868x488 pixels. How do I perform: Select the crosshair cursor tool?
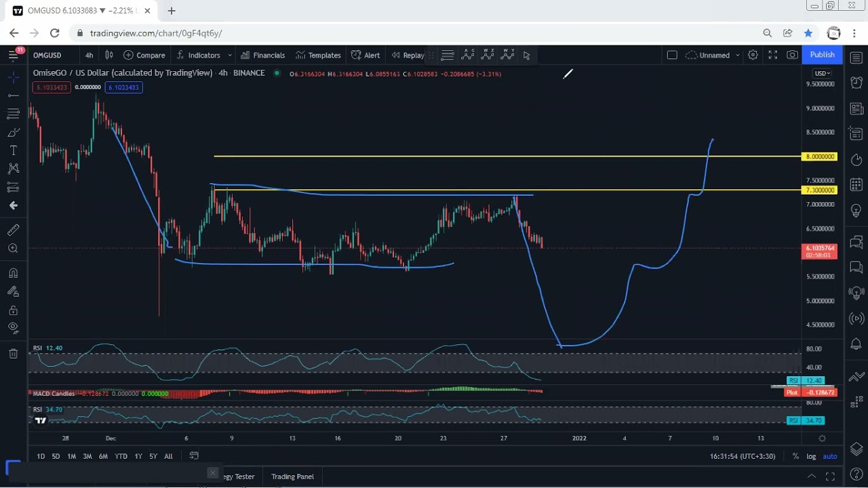(x=13, y=78)
